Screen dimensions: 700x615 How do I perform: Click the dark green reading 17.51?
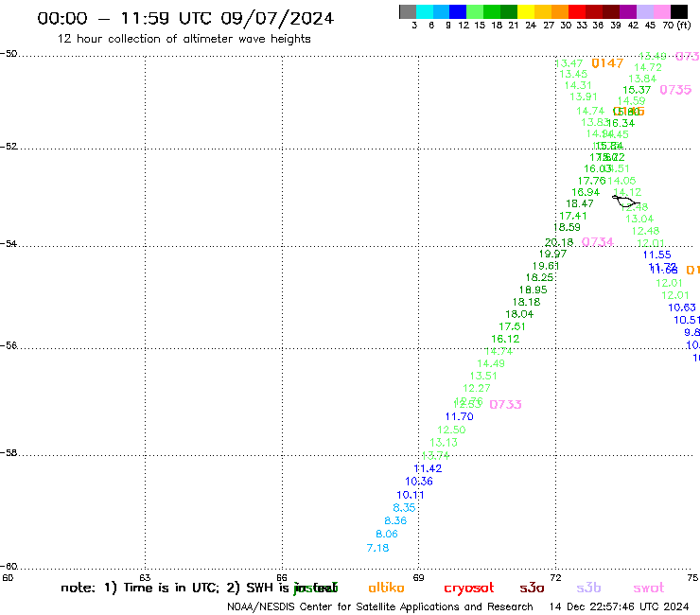pyautogui.click(x=512, y=326)
